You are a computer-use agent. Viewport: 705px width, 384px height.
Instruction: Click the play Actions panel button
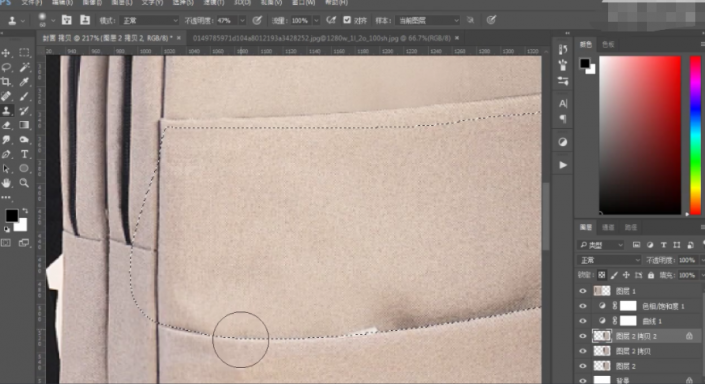563,165
